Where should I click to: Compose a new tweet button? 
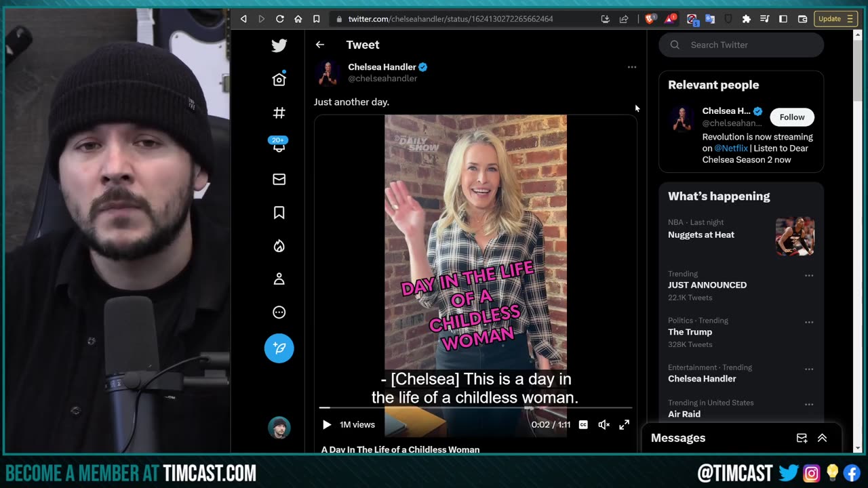[279, 348]
